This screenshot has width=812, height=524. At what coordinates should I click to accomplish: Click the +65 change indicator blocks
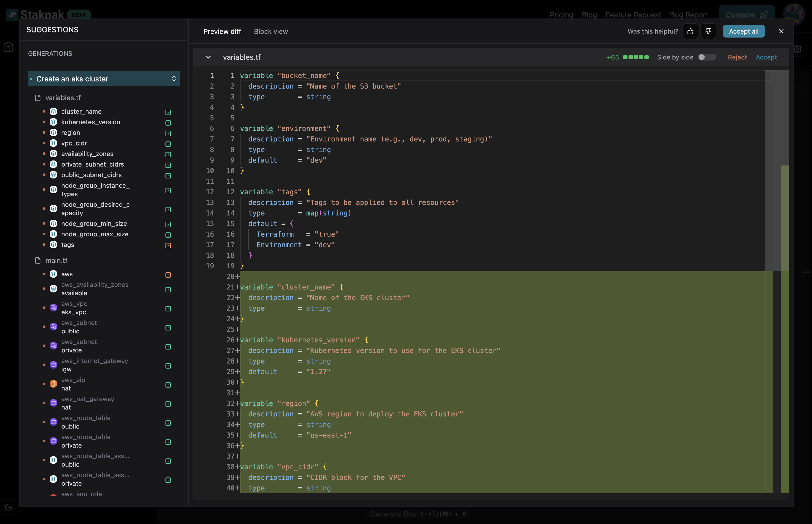click(635, 57)
